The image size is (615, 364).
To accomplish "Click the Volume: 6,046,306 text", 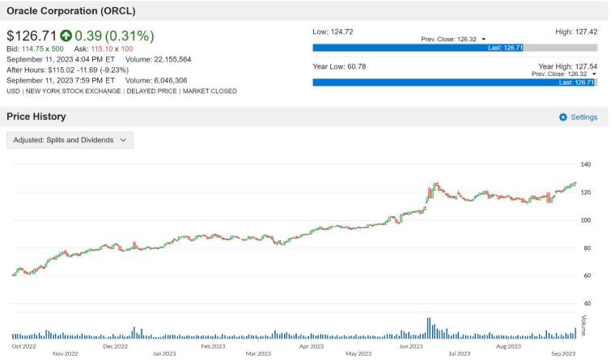I will [x=156, y=80].
